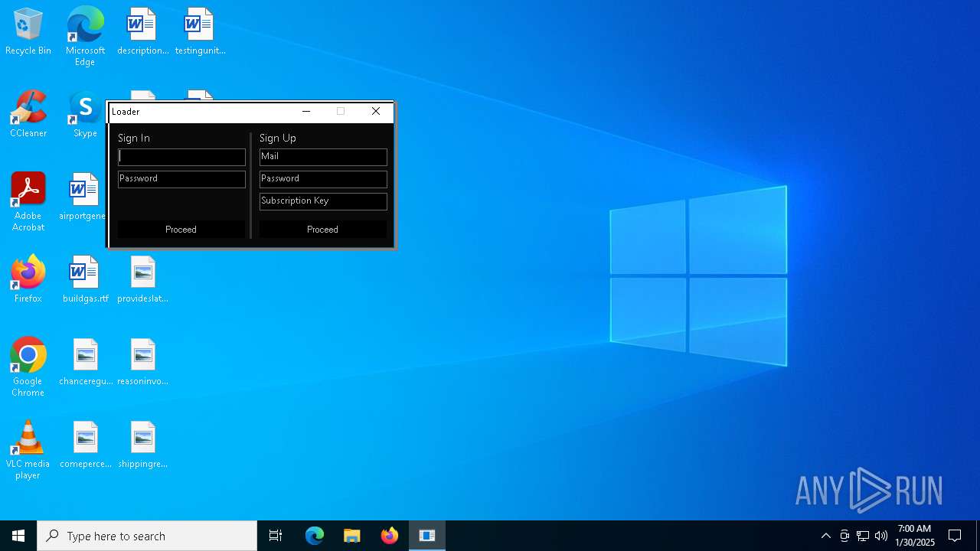This screenshot has width=980, height=551.
Task: Open the Recycle Bin desktop icon
Action: 28,32
